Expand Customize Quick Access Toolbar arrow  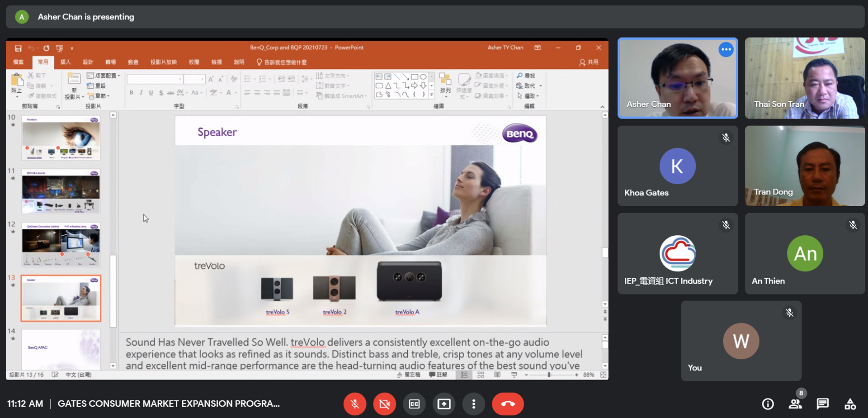point(72,48)
